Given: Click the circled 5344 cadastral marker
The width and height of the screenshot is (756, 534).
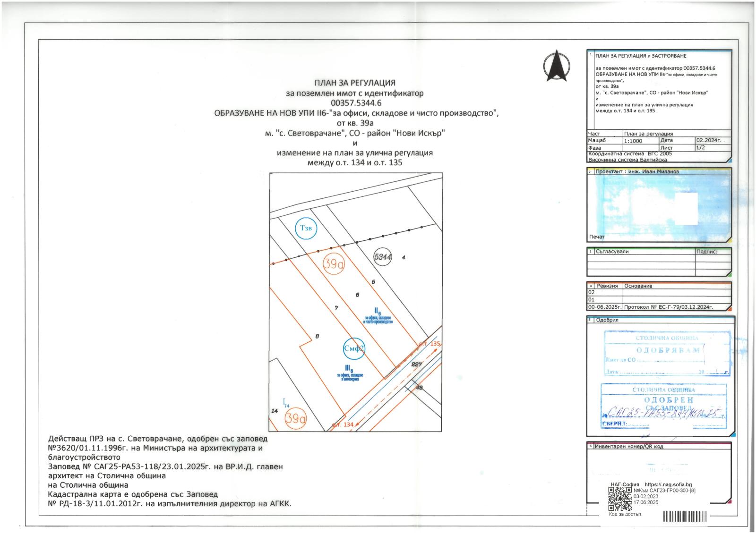Looking at the screenshot, I should 383,257.
